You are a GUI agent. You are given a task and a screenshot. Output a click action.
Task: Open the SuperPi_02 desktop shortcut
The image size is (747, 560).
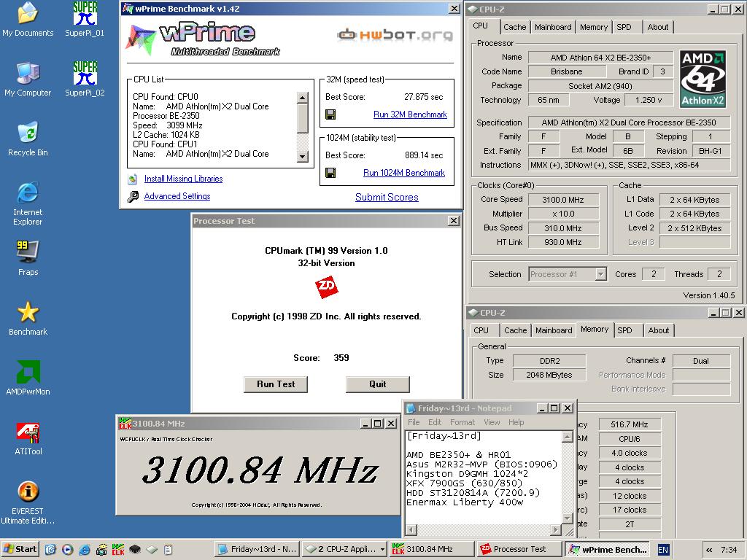point(85,79)
